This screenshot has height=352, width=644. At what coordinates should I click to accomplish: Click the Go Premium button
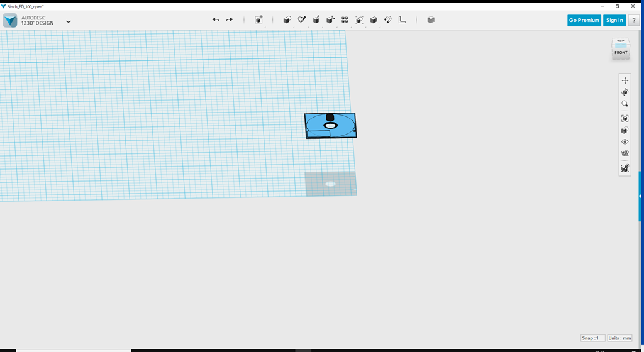[x=584, y=20]
